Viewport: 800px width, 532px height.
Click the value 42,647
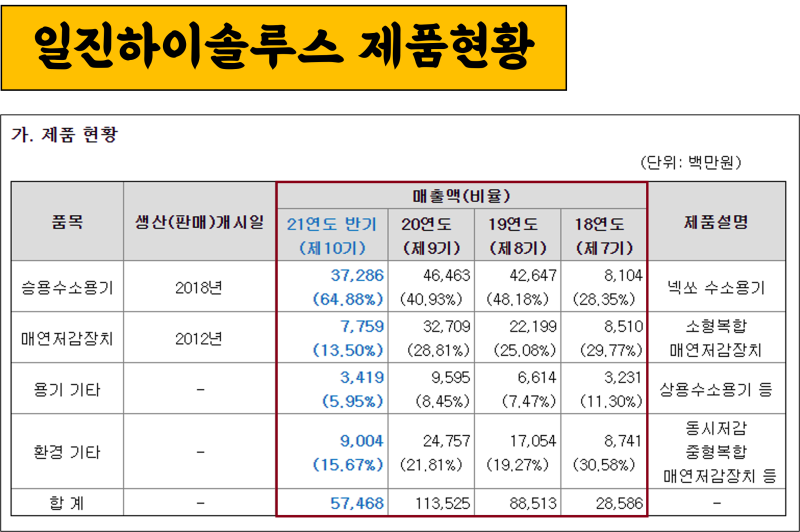533,275
